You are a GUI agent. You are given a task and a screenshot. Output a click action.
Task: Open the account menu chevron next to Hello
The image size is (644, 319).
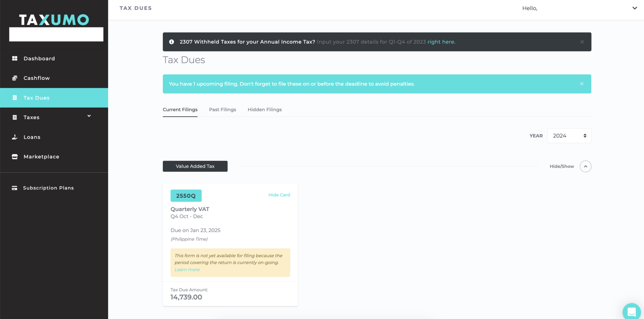coord(635,8)
